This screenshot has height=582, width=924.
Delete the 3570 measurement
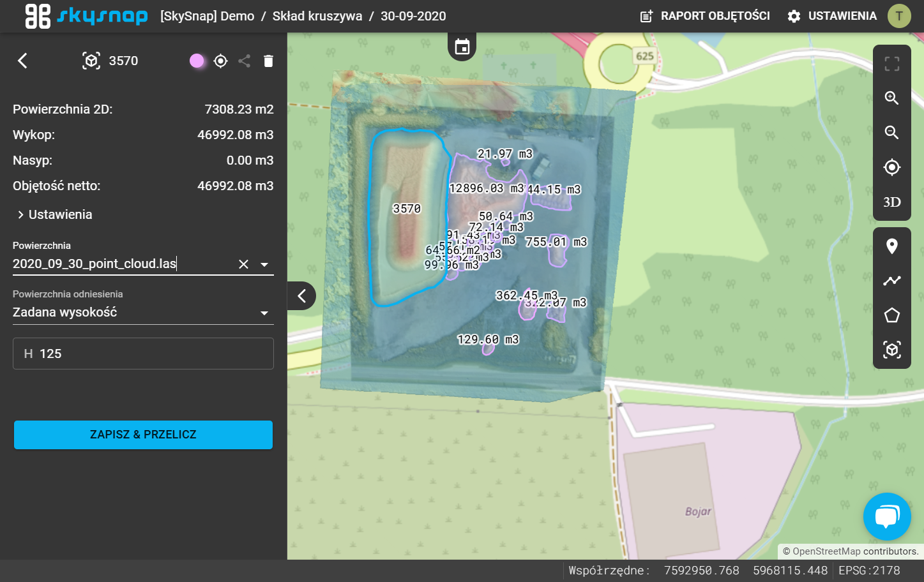268,61
